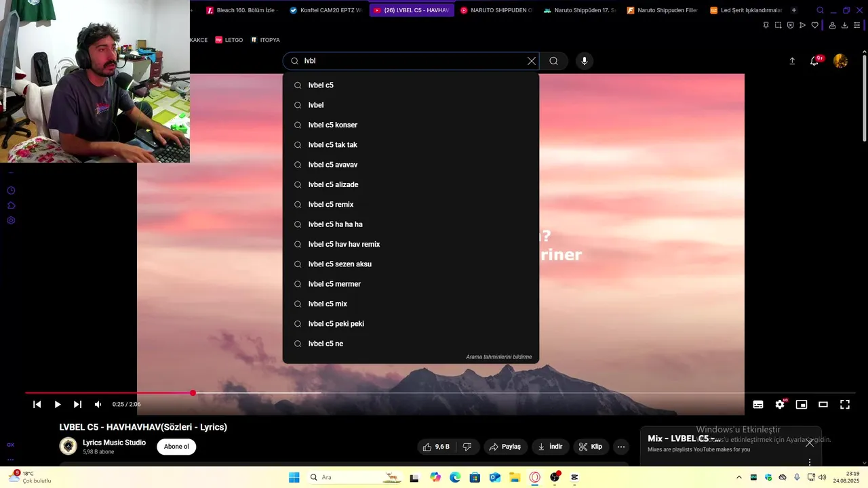The width and height of the screenshot is (868, 488).
Task: Switch to the 'Konftel CAM20 EPTZ' tab
Action: [325, 10]
